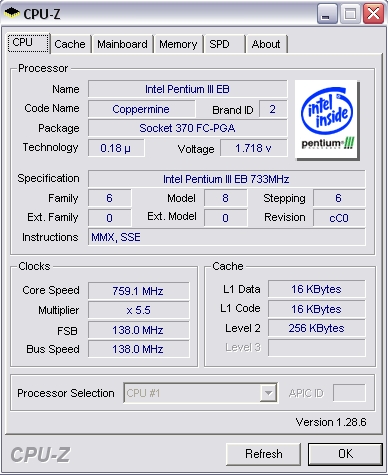Click the APIC ID field

(x=349, y=393)
